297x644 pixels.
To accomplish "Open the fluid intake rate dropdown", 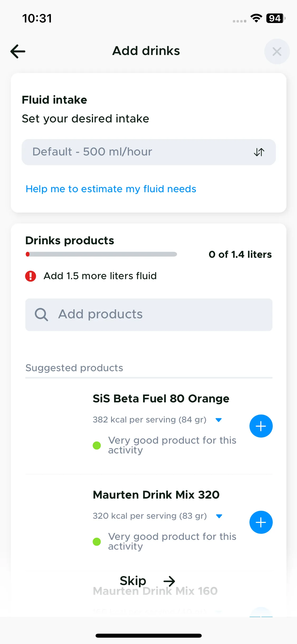I will pyautogui.click(x=149, y=152).
